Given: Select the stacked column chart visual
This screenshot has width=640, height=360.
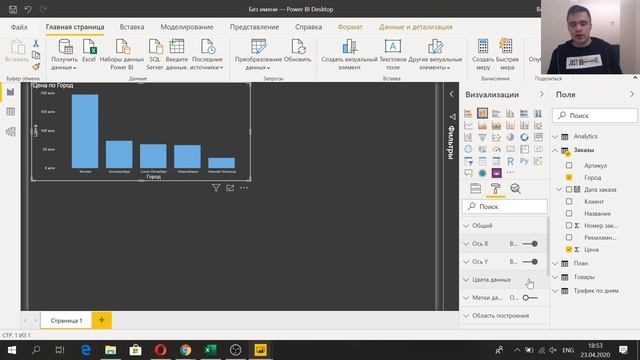Looking at the screenshot, I should (x=482, y=113).
